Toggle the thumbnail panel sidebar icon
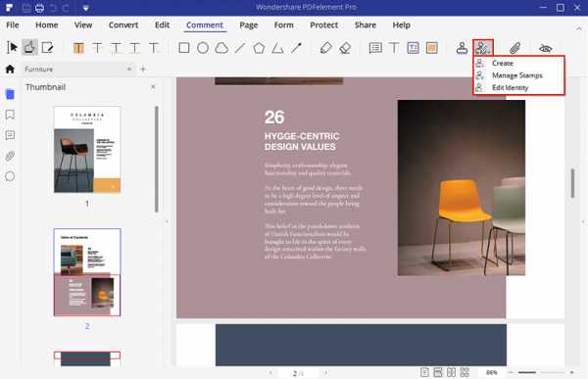This screenshot has width=588, height=379. click(x=10, y=94)
